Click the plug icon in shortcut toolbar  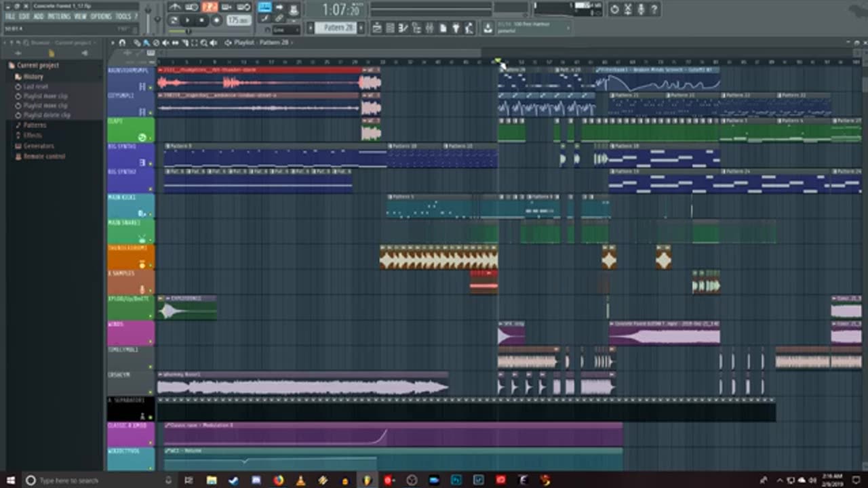tap(456, 28)
